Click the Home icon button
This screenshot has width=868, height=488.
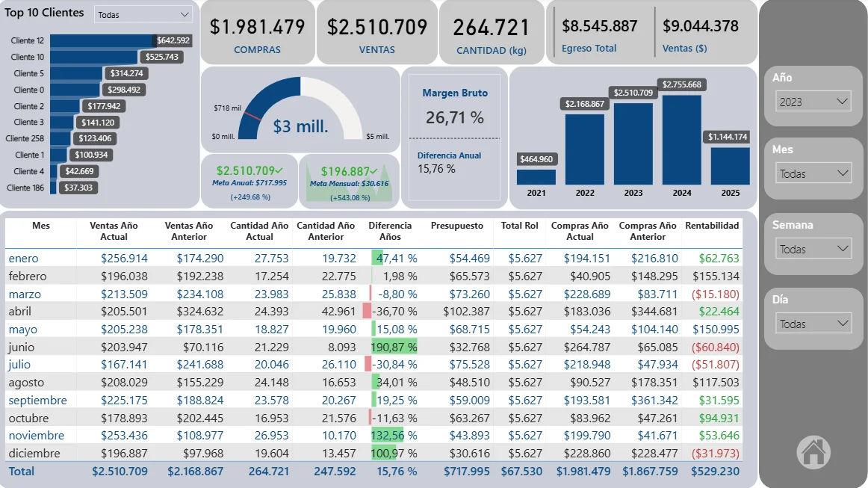(813, 451)
